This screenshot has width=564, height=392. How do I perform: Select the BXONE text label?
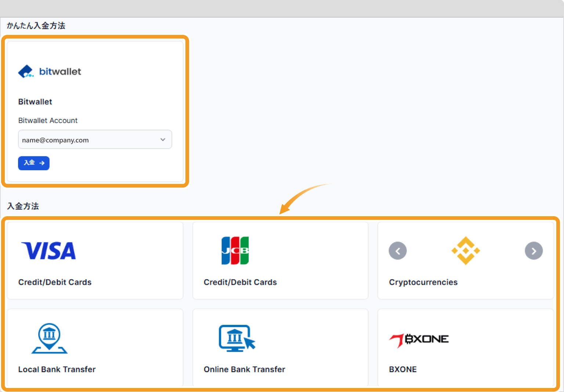403,370
